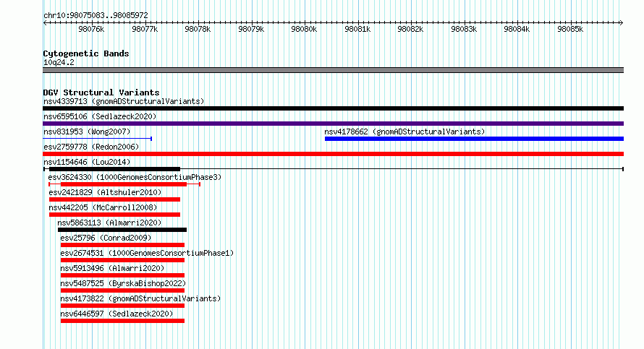This screenshot has width=644, height=349.
Task: Click the chr10:98075083..98085972 coordinate text
Action: [x=96, y=16]
